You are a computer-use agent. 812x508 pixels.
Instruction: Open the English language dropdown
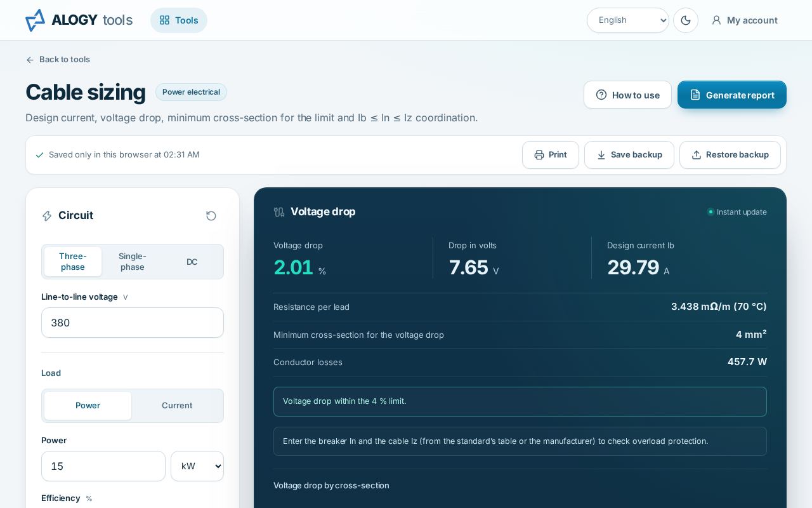628,20
